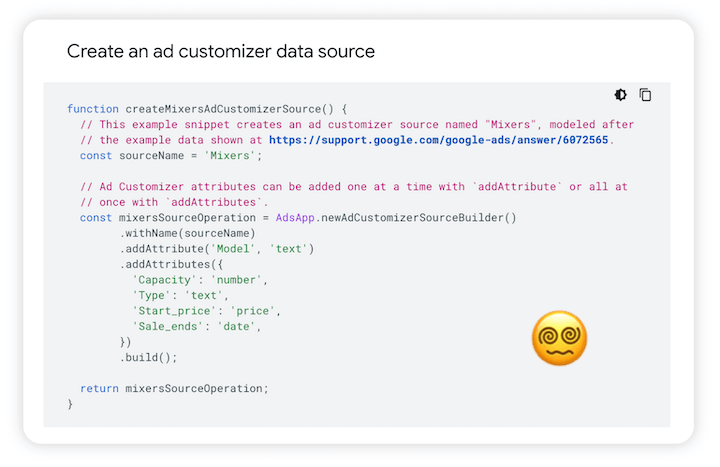Click the 'Start_price' attribute key

[x=178, y=311]
